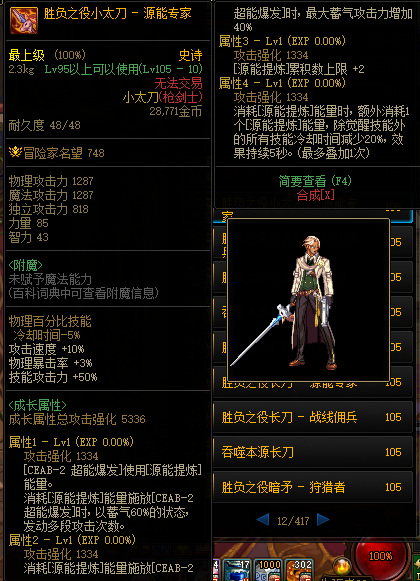Click 简要查看 (F4) to view summary
The width and height of the screenshot is (420, 581).
point(315,181)
